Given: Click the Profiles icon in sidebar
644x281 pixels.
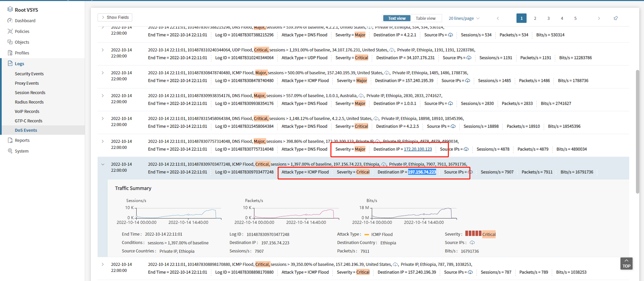Looking at the screenshot, I should (10, 53).
